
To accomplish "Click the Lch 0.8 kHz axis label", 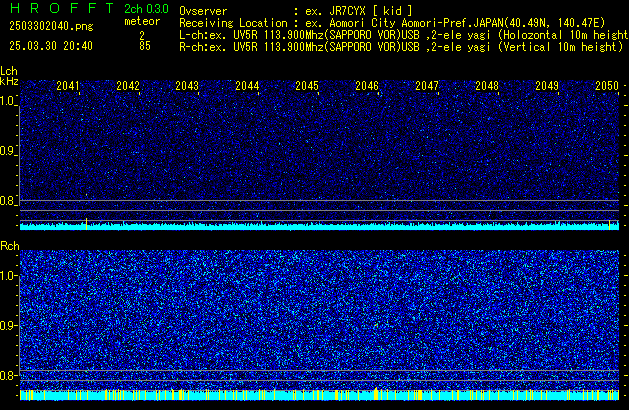I will pyautogui.click(x=7, y=201).
